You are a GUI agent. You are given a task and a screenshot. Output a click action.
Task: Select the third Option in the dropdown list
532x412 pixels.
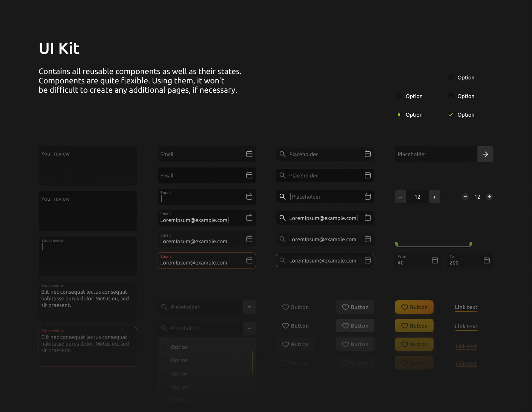179,373
